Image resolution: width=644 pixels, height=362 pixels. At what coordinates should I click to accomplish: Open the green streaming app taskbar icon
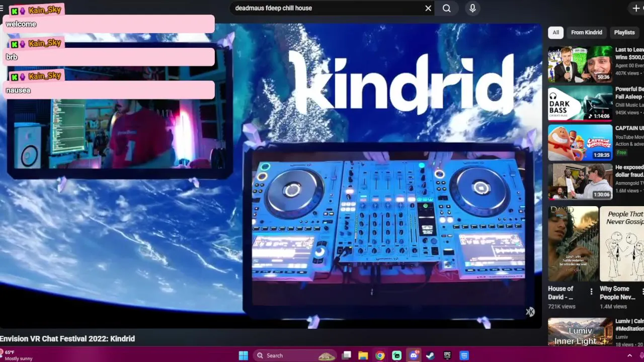coord(397,355)
